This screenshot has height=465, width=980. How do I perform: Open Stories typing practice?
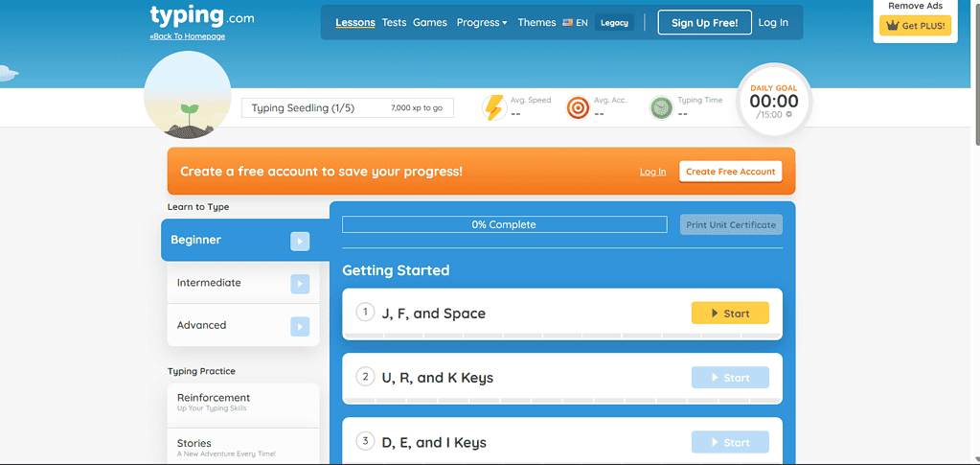[x=243, y=447]
